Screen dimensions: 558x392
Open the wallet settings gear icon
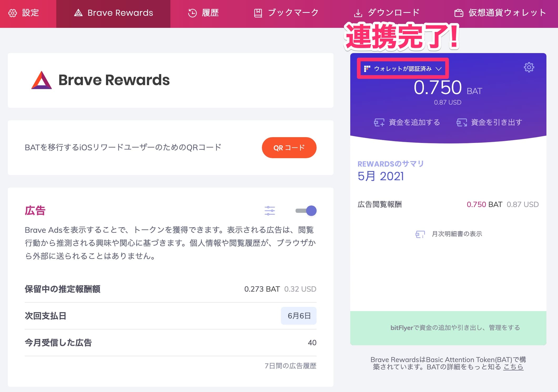[x=529, y=67]
